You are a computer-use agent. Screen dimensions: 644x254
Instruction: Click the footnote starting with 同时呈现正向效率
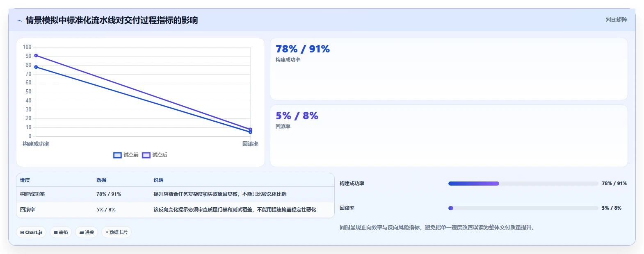pos(438,227)
